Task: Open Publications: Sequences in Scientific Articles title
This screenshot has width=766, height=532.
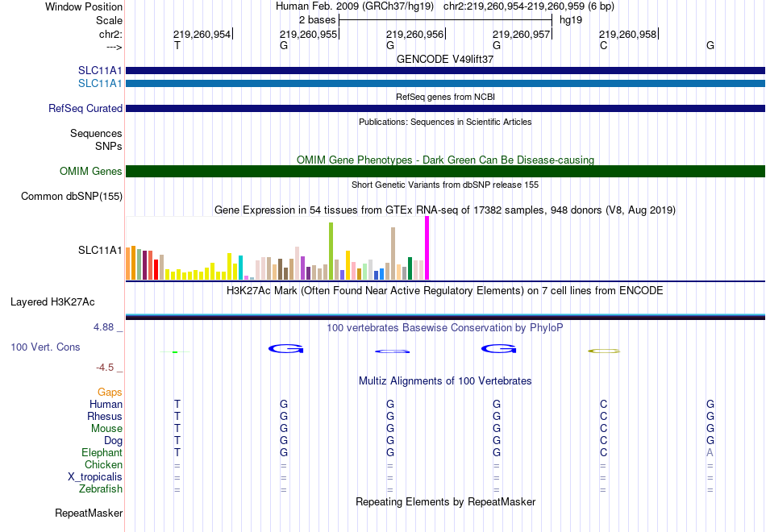Action: [445, 122]
